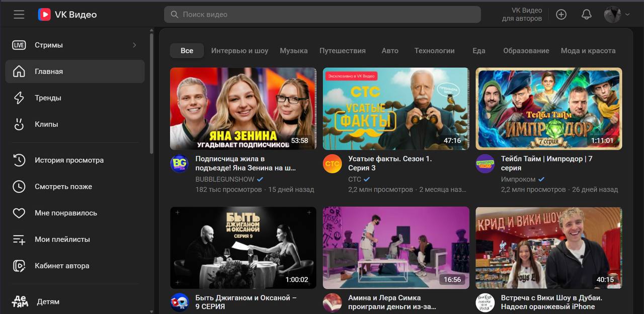This screenshot has height=314, width=644.
Task: Click the Главная home icon
Action: [x=19, y=71]
